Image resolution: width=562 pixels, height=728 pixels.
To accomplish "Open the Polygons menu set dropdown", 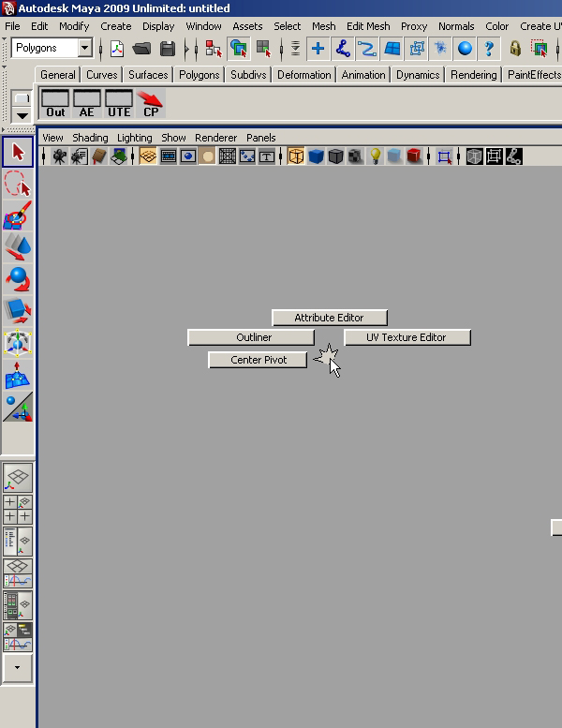I will click(x=85, y=48).
